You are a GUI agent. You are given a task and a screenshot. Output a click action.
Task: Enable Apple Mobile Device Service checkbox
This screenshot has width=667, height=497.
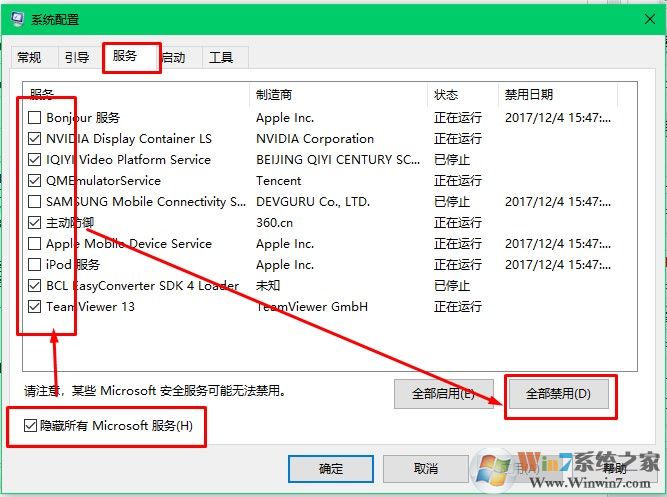click(x=34, y=243)
